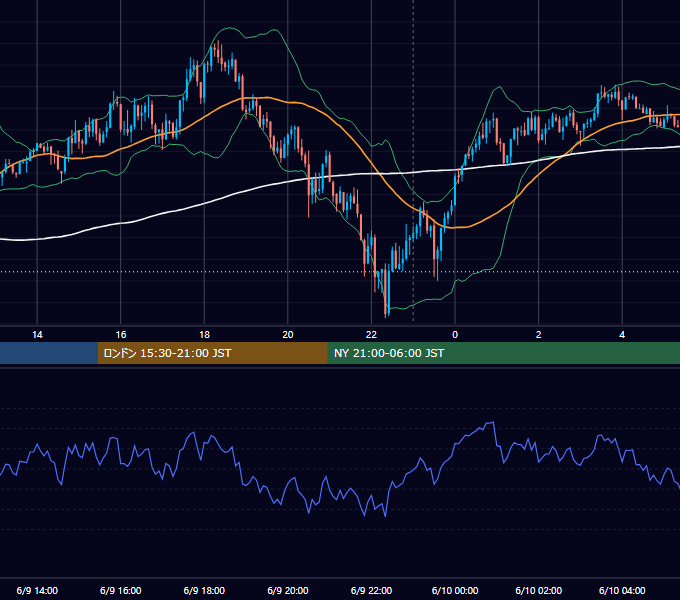This screenshot has height=600, width=680.
Task: Click the 6/9 18:00 label on lower axis
Action: pyautogui.click(x=204, y=590)
